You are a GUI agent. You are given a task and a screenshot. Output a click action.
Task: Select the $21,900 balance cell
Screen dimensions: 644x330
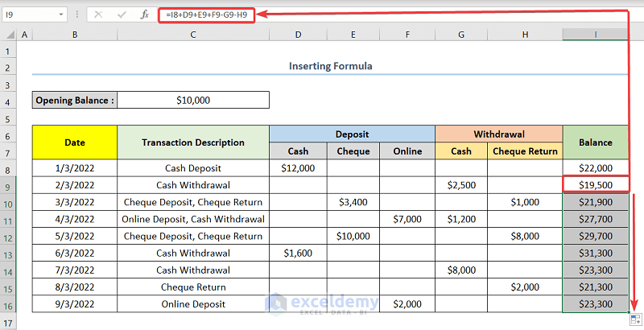(x=596, y=202)
